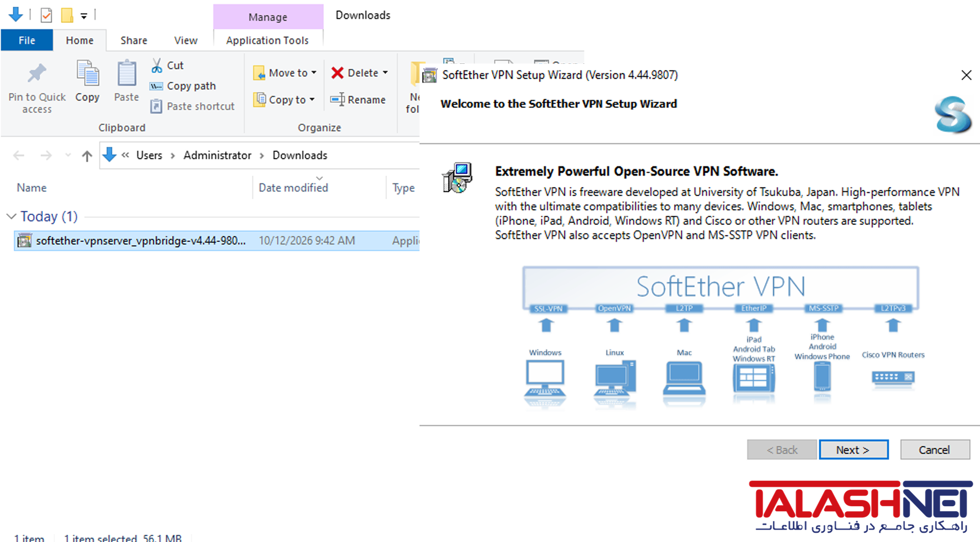
Task: Click Users in the address breadcrumb
Action: (x=149, y=155)
